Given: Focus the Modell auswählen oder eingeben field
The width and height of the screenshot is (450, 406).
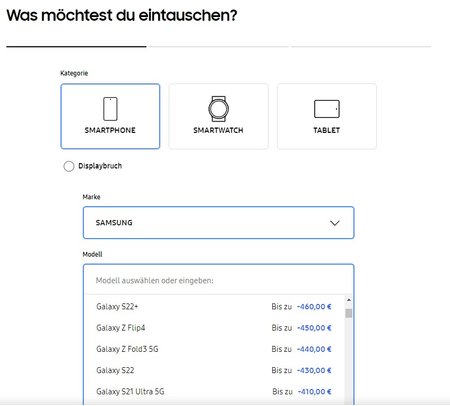Looking at the screenshot, I should [218, 280].
